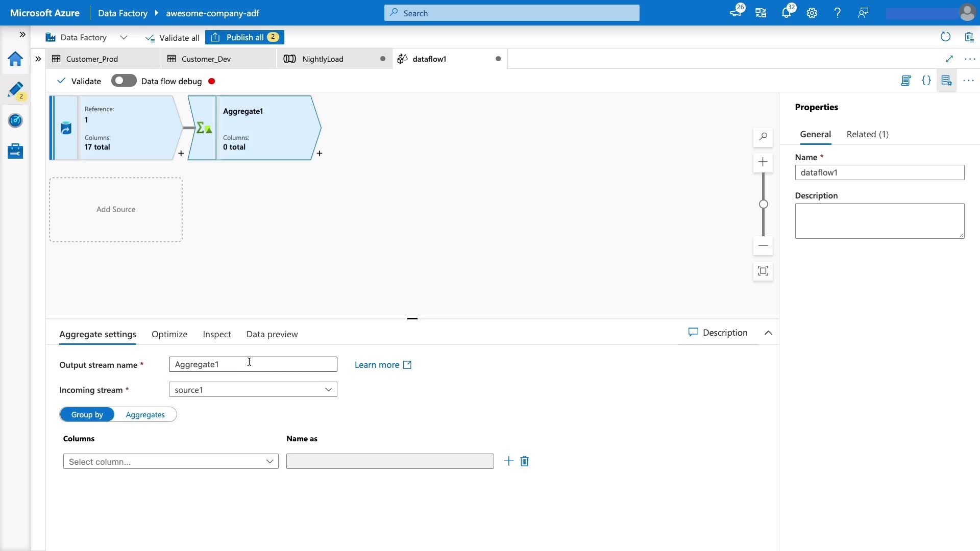Add a new group-by column row
This screenshot has width=980, height=551.
coord(508,461)
